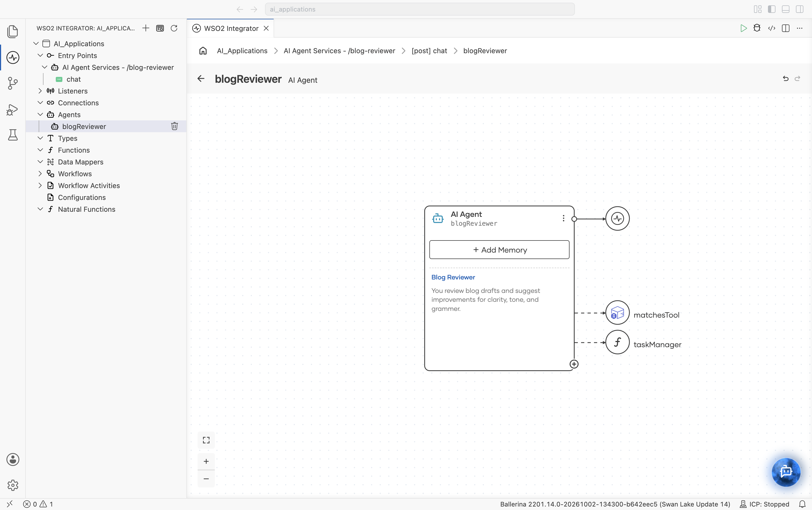812x510 pixels.
Task: Show source code view icon
Action: 771,28
